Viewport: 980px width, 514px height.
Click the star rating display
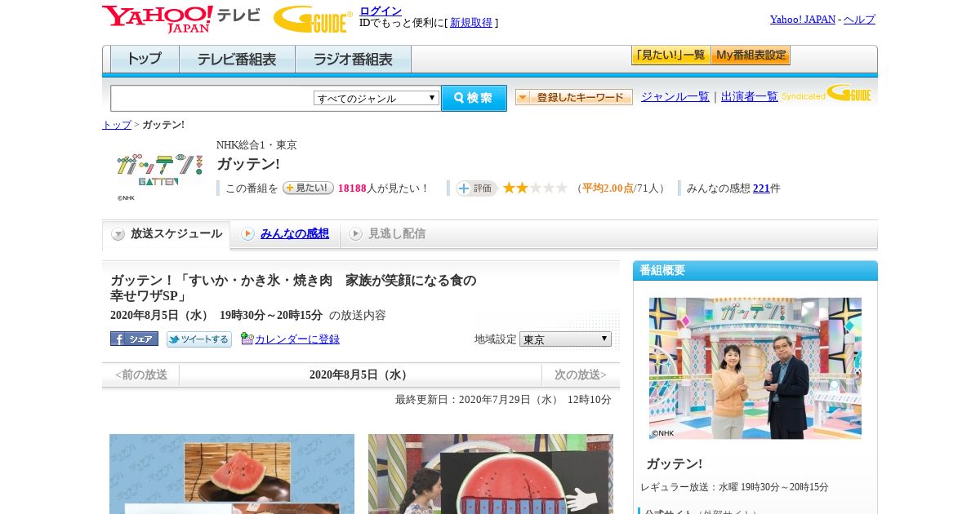click(x=535, y=188)
